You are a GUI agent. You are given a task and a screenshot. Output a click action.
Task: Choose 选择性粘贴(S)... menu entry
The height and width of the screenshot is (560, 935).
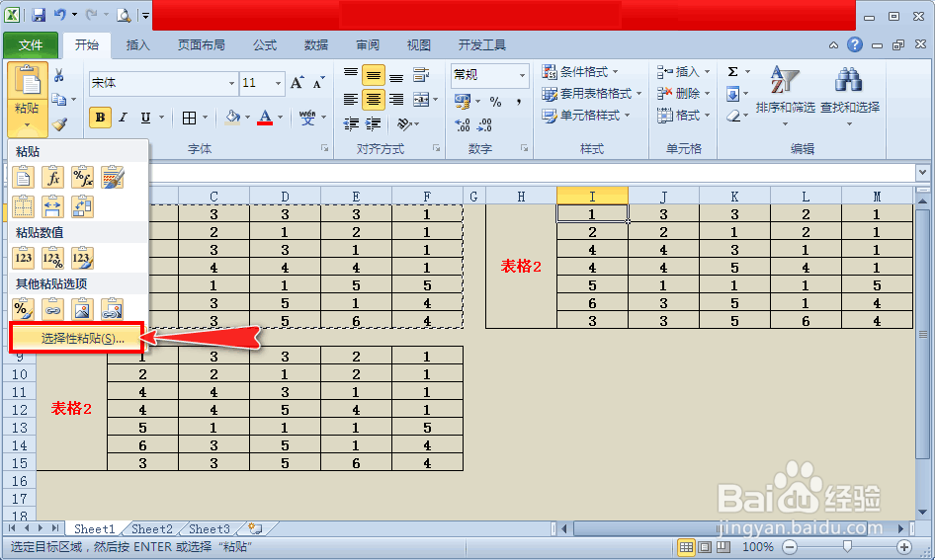[76, 339]
